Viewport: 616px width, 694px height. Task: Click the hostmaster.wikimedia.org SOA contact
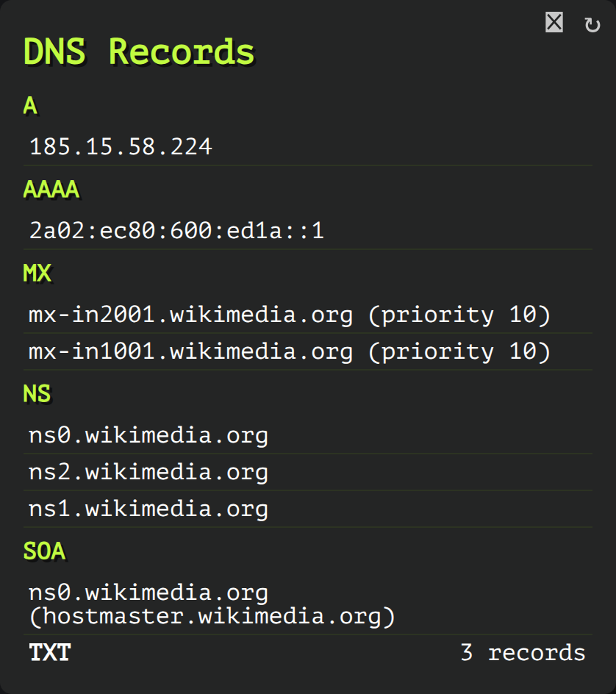point(212,617)
